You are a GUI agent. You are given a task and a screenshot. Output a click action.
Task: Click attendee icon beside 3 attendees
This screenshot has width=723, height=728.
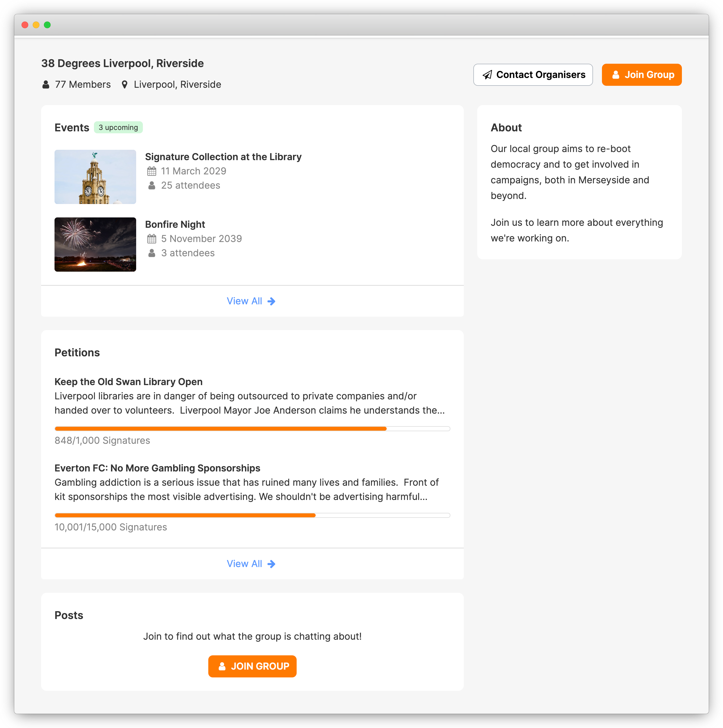point(152,253)
